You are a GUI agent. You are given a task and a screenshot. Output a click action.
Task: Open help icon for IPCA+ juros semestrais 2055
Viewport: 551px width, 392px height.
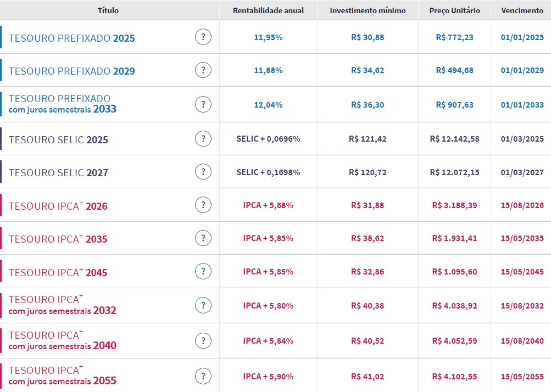[x=203, y=377]
